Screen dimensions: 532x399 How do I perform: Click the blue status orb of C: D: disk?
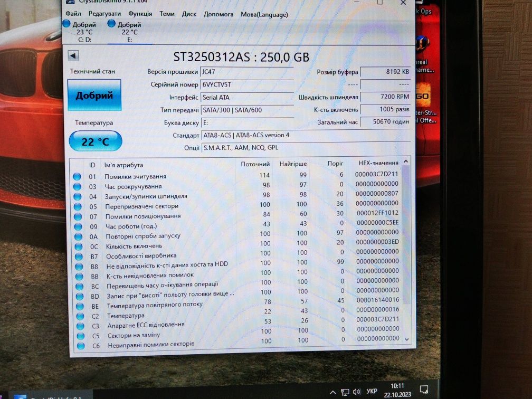[x=66, y=24]
